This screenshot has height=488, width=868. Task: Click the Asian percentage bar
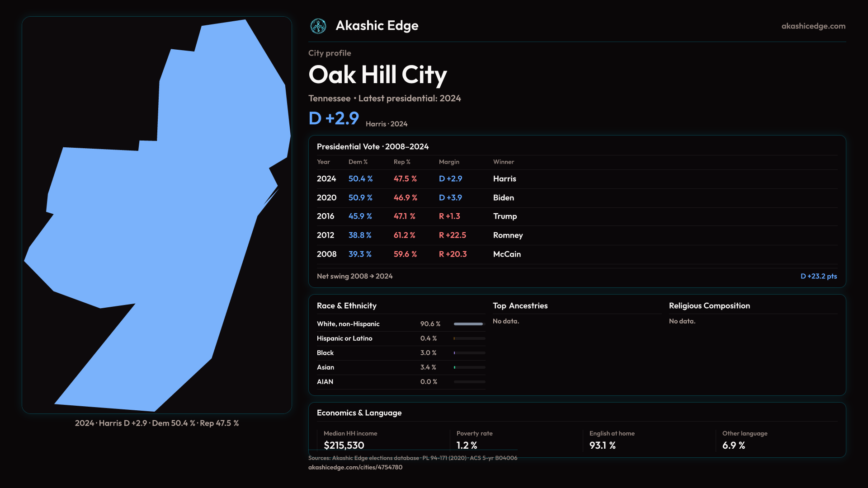[x=469, y=367]
